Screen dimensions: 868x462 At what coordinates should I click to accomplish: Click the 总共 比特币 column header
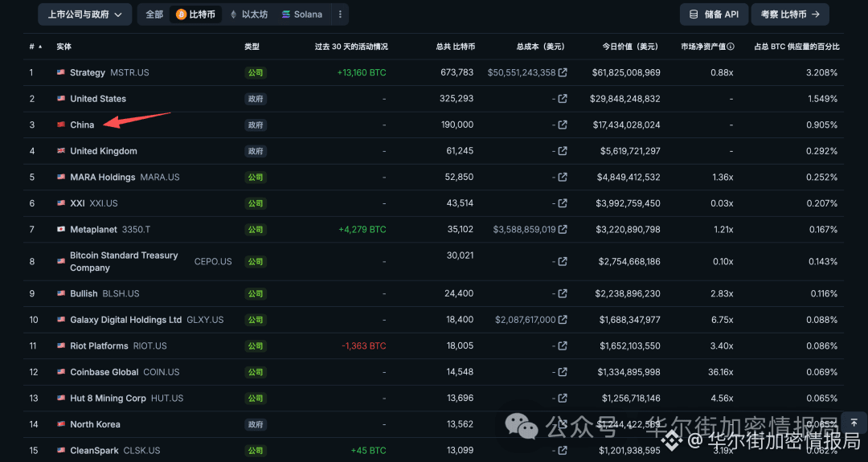[455, 47]
